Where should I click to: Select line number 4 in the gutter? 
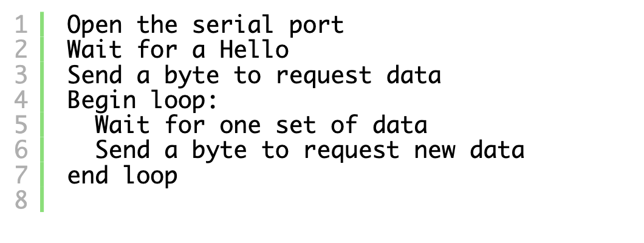(x=21, y=100)
